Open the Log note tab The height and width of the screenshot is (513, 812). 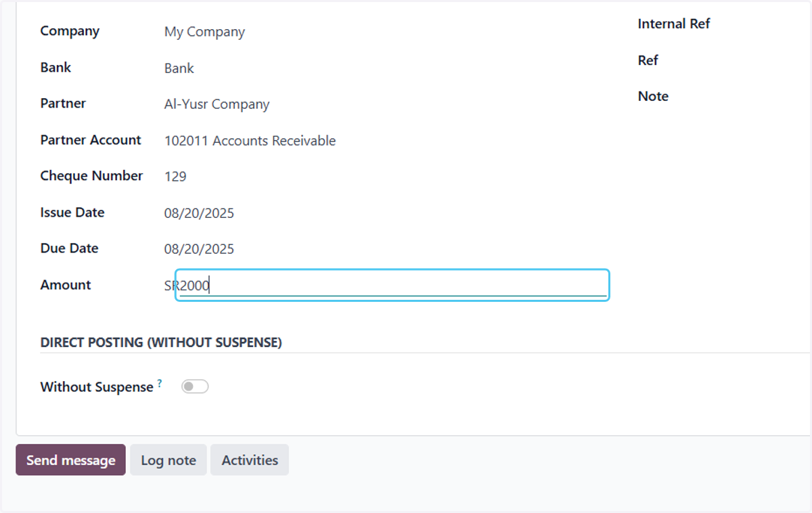(168, 460)
